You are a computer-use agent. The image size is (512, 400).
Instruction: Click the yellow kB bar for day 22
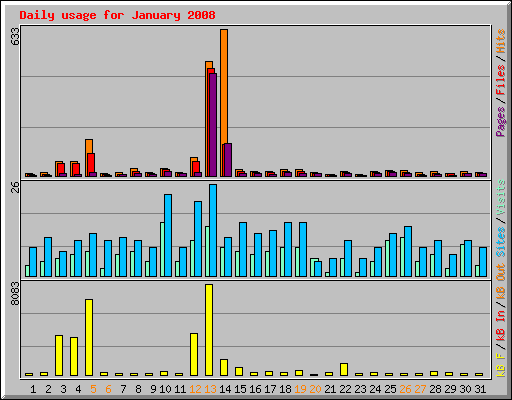(x=344, y=369)
